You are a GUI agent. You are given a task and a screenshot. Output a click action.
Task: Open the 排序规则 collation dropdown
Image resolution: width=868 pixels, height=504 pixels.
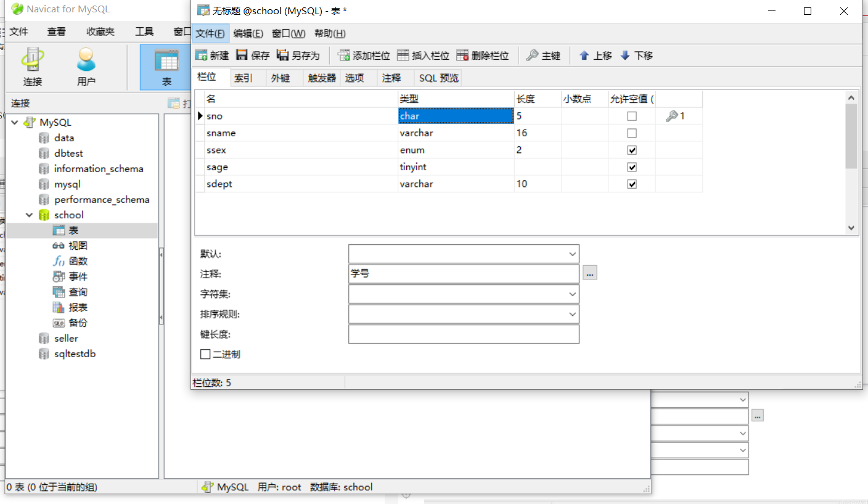pyautogui.click(x=573, y=314)
